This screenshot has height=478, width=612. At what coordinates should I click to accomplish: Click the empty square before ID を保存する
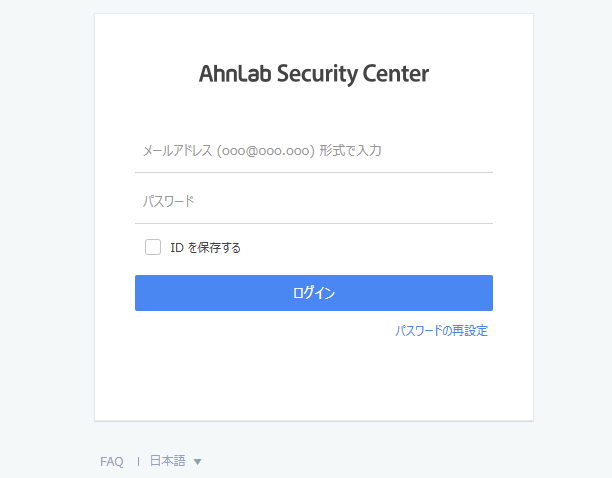pos(153,247)
